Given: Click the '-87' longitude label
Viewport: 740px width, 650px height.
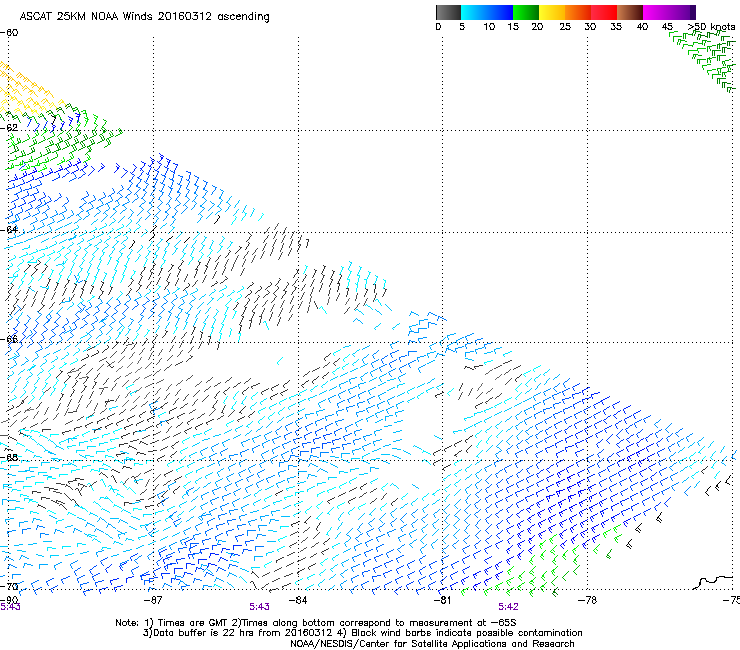Looking at the screenshot, I should point(153,600).
